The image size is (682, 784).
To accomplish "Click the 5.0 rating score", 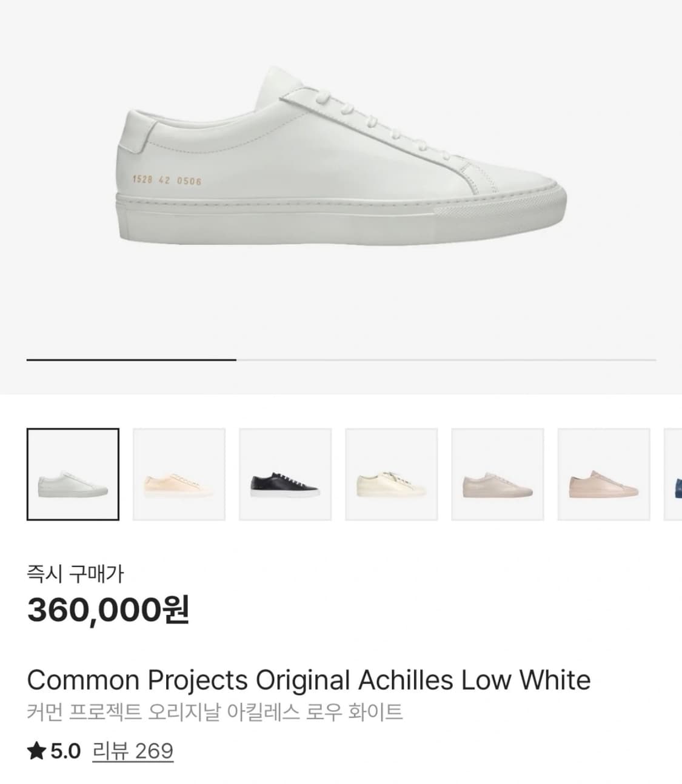I will pyautogui.click(x=65, y=752).
